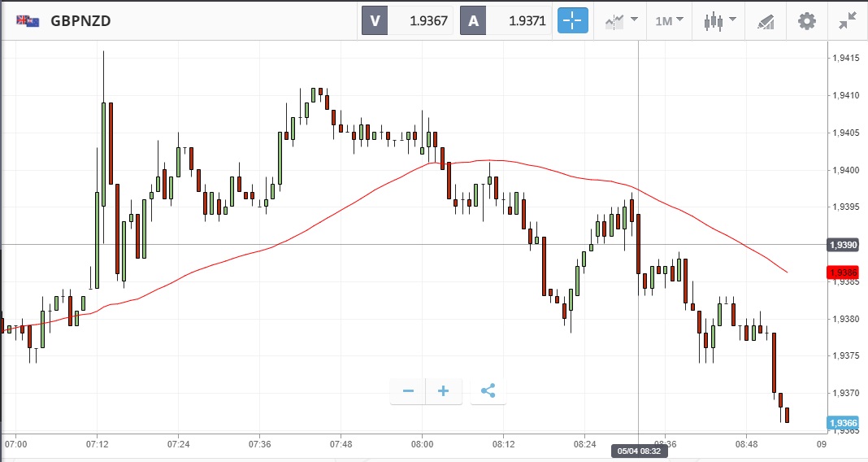
Task: Click the 1.9390 crosshair price label
Action: 841,245
